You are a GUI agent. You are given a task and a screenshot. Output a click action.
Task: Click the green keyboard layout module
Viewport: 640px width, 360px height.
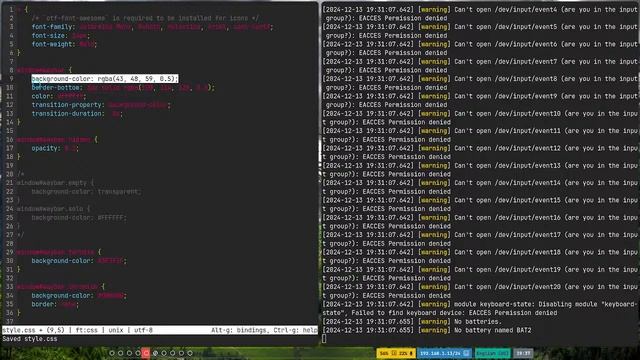pyautogui.click(x=492, y=353)
